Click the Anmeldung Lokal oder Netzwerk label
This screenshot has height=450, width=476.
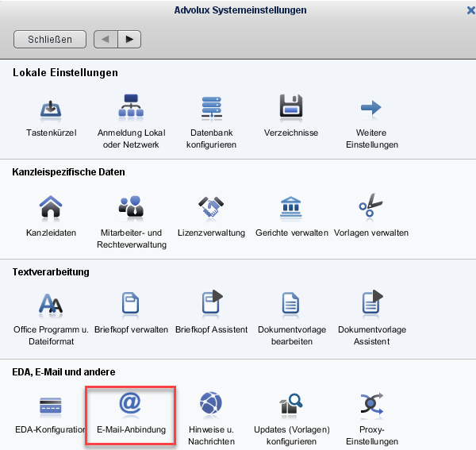coord(131,138)
